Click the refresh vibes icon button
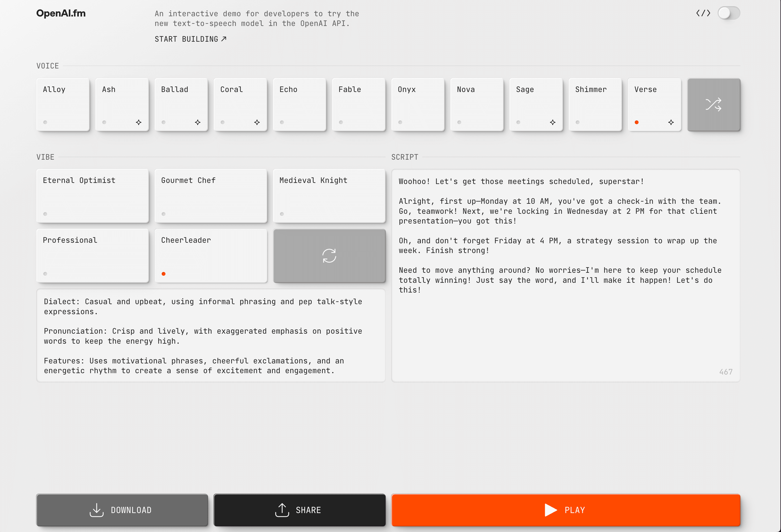This screenshot has height=532, width=781. point(329,256)
